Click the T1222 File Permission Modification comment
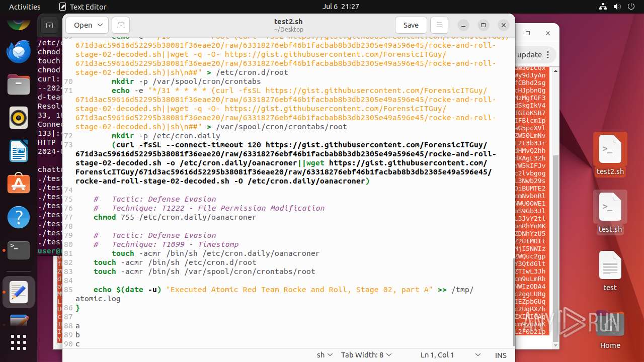Screen dimensions: 644x362 click(x=209, y=208)
